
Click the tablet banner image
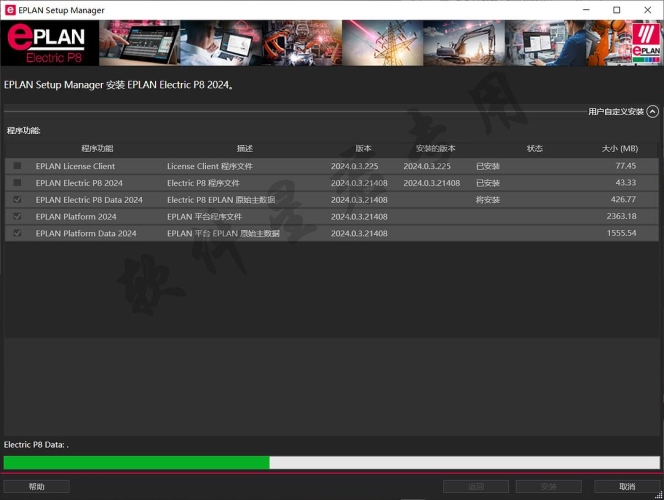coord(140,43)
